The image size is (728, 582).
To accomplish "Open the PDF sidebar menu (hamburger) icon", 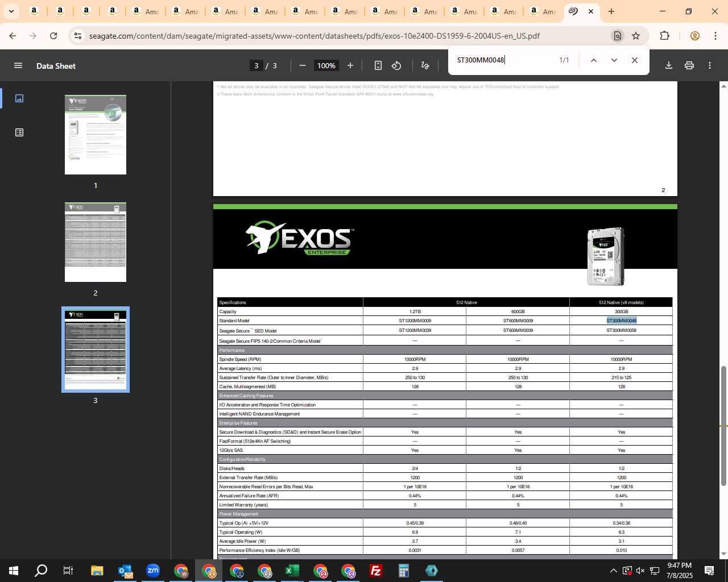I will pyautogui.click(x=18, y=65).
